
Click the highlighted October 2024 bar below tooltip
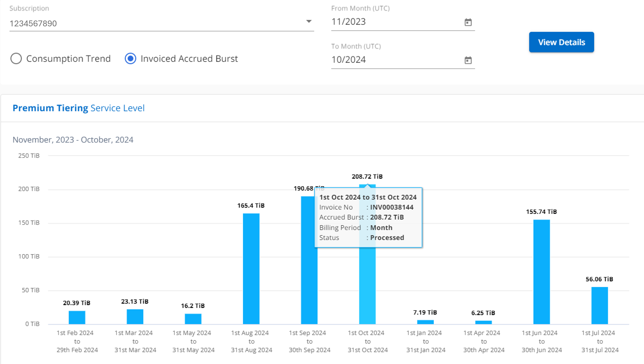(367, 285)
